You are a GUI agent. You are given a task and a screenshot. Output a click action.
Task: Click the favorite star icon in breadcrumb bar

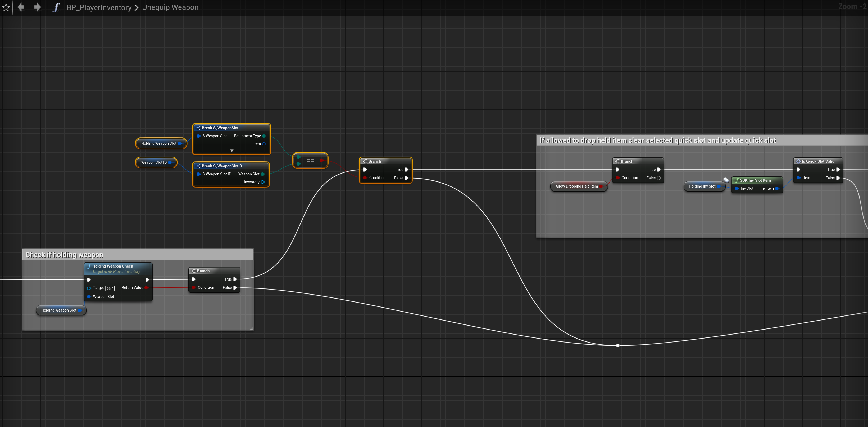point(6,7)
